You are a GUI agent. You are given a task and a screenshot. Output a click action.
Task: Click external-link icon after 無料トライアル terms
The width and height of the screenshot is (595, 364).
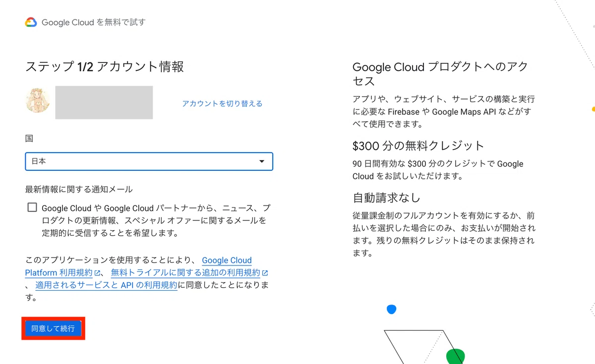265,273
